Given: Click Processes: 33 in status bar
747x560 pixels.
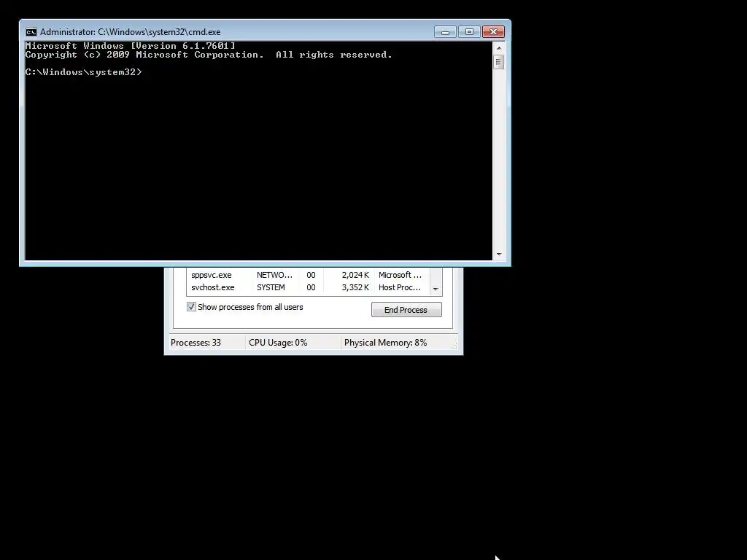Looking at the screenshot, I should coord(196,343).
